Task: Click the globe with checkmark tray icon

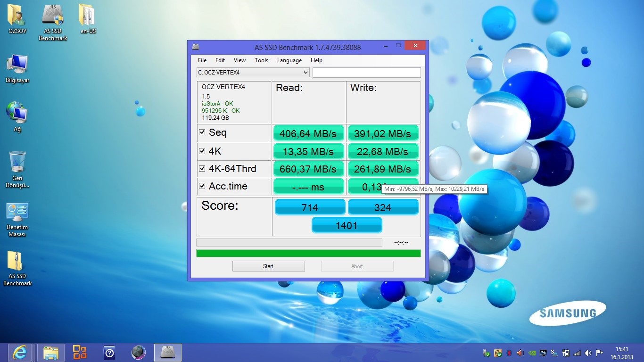Action: coord(498,353)
